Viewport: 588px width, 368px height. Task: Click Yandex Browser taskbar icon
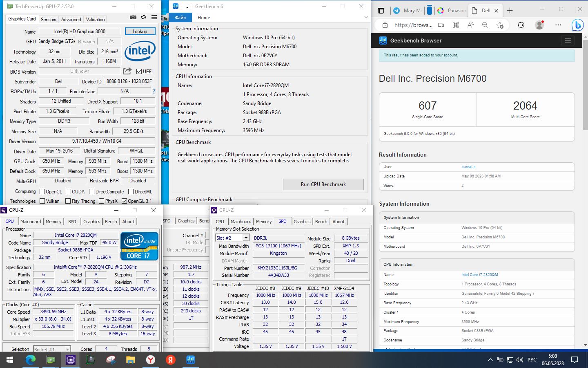point(151,360)
